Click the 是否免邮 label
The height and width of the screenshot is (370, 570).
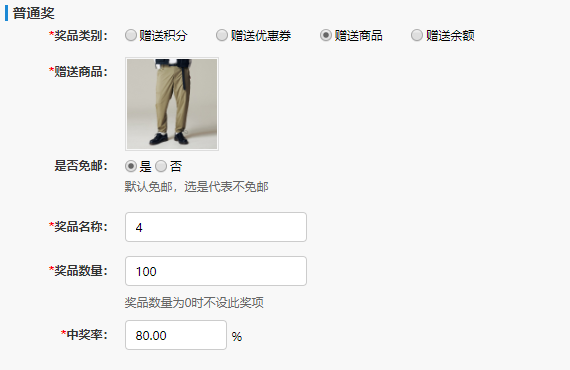tap(81, 166)
